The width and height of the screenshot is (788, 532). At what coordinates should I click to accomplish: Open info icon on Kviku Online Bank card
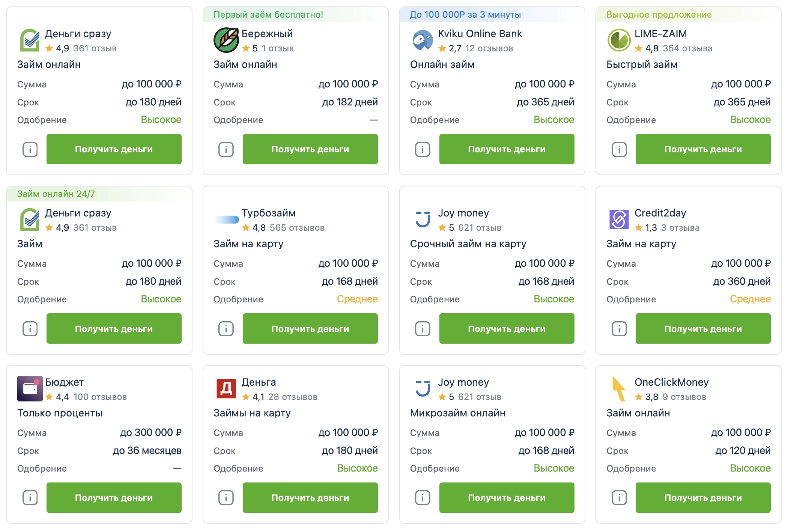coord(423,149)
